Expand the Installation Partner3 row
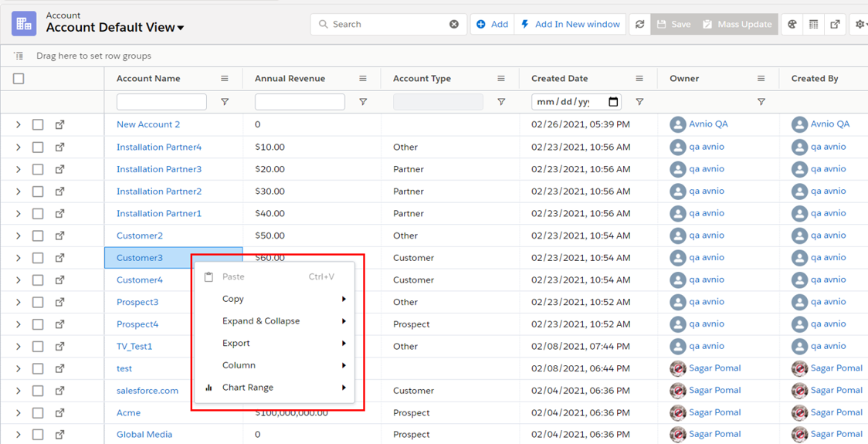 click(x=19, y=169)
